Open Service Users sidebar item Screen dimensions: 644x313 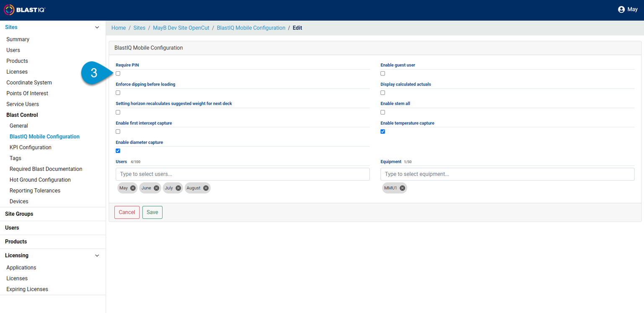[x=23, y=104]
